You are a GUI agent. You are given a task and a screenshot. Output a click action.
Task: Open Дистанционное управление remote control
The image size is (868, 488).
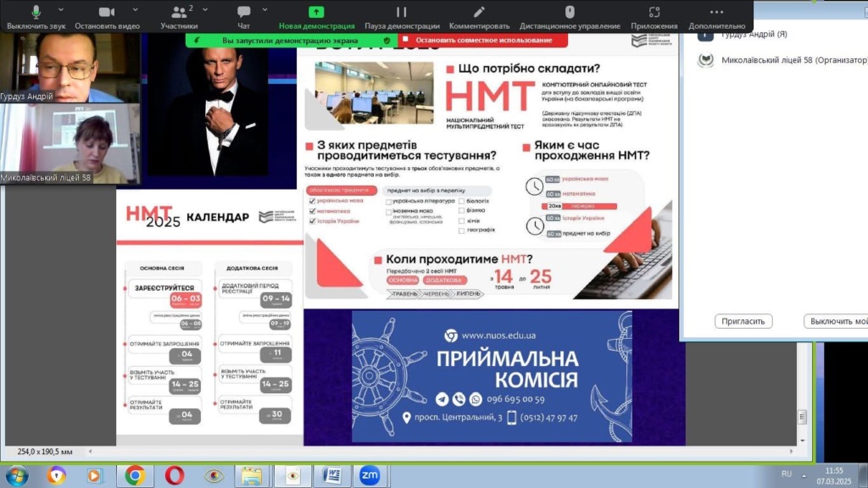point(570,17)
